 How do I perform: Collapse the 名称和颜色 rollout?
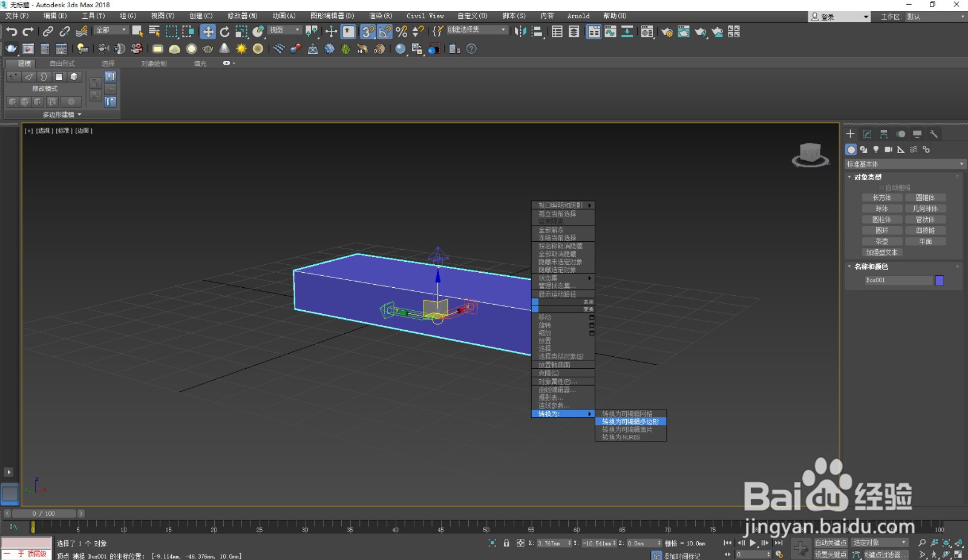tap(871, 266)
